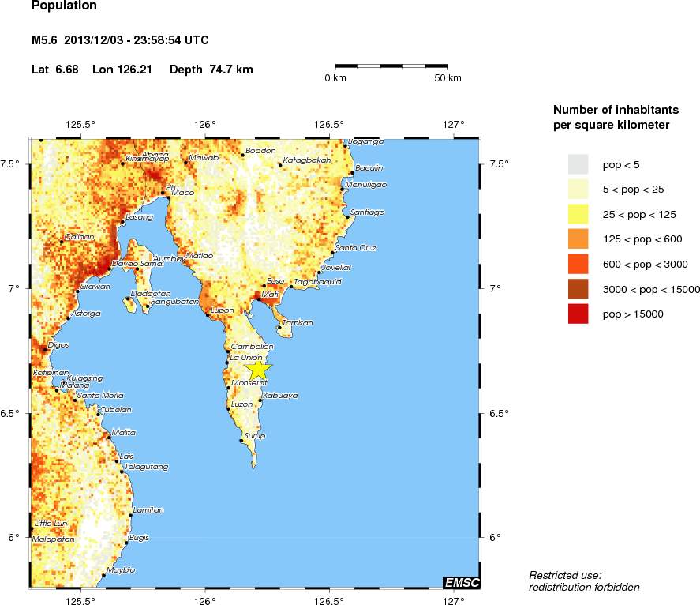
Task: Click the 'Manurigao' town label
Action: click(366, 185)
